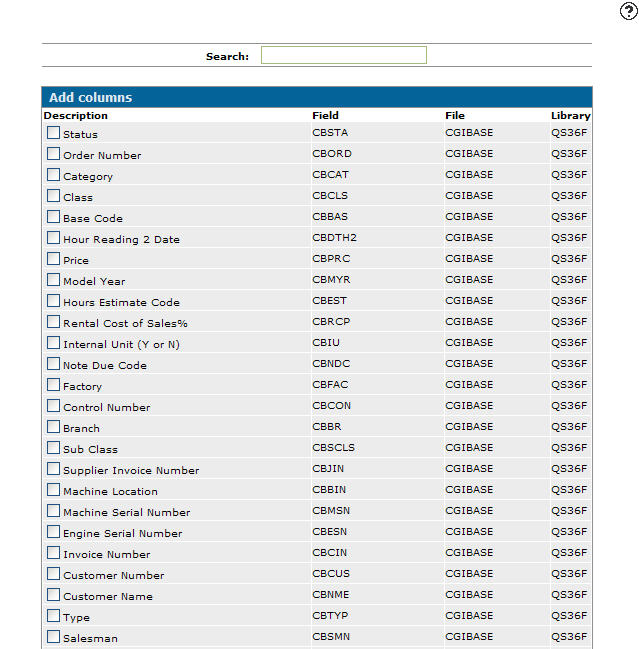This screenshot has width=639, height=649.
Task: Check the Status column checkbox
Action: [x=53, y=132]
